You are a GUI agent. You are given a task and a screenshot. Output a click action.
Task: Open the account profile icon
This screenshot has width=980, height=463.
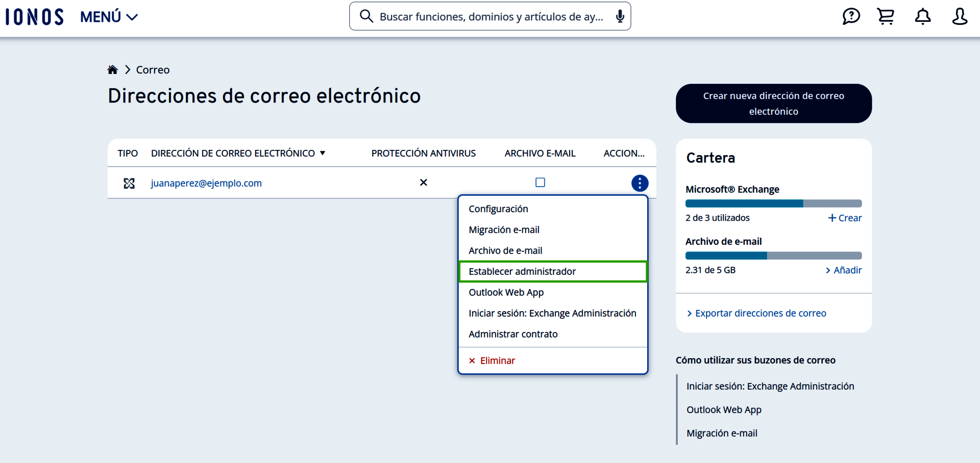(960, 16)
